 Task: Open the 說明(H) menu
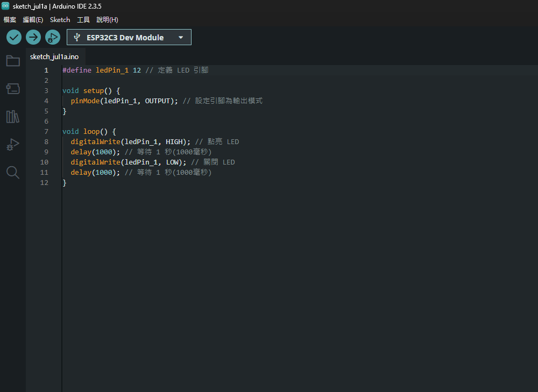108,20
